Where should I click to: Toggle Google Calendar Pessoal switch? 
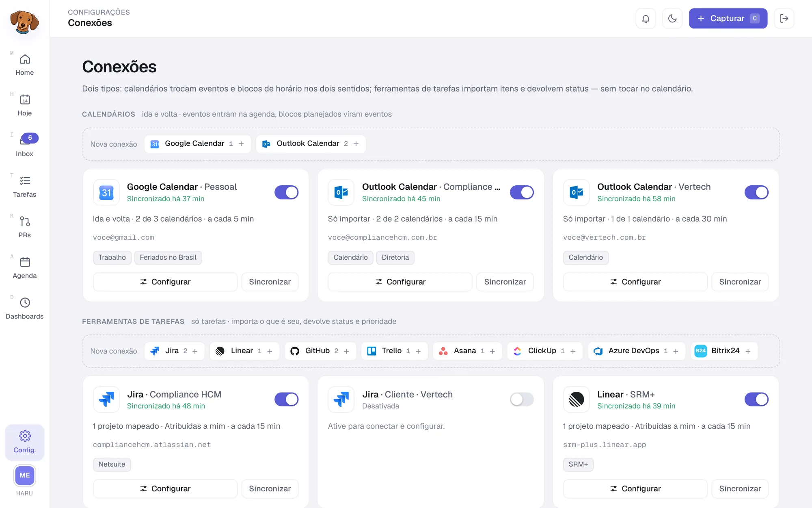[x=287, y=192]
